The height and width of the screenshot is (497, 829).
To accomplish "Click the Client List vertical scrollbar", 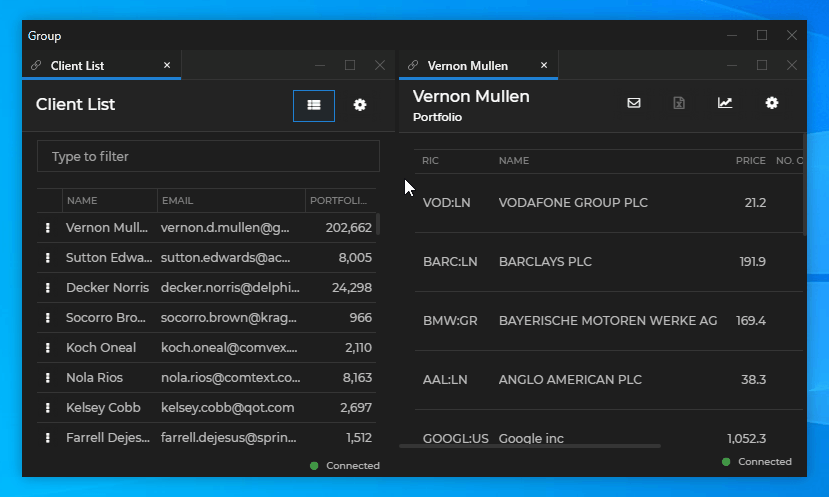I will pos(378,224).
